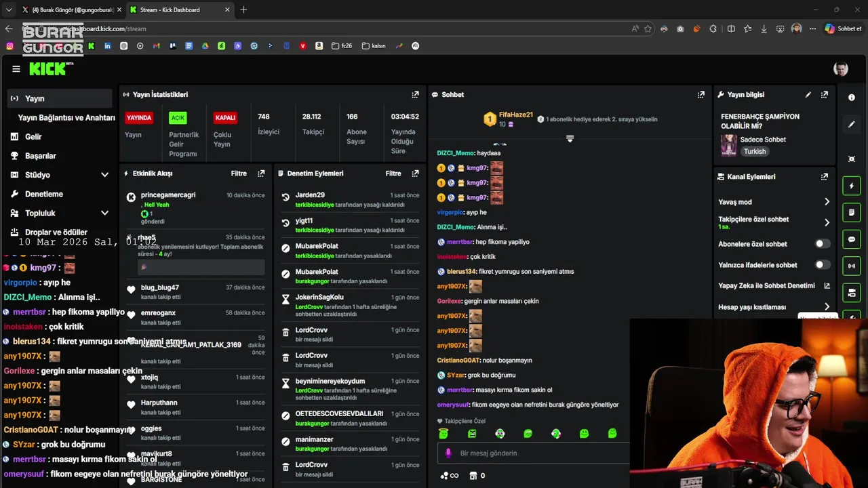Viewport: 868px width, 488px height.
Task: Pop out the Yayın İstatistikleri panel
Action: point(415,95)
